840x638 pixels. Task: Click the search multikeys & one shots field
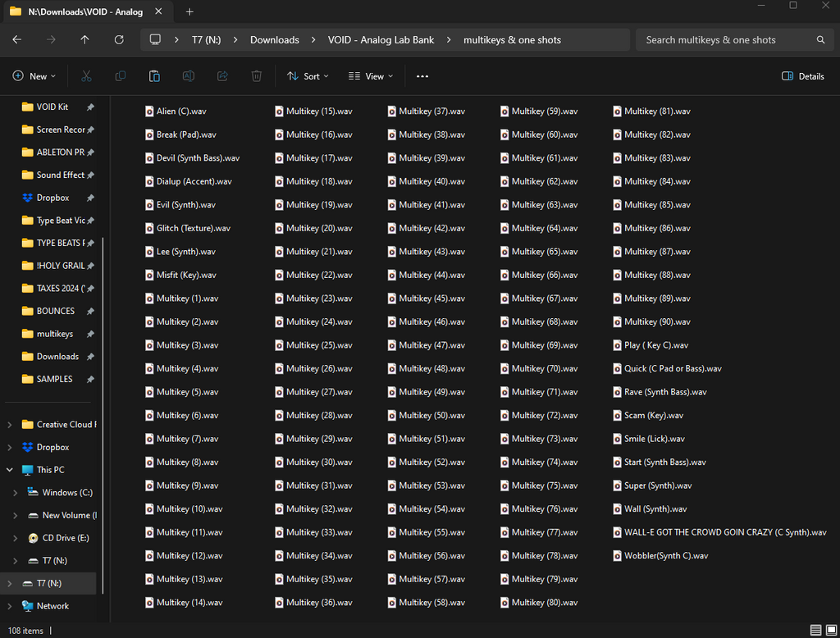[726, 39]
